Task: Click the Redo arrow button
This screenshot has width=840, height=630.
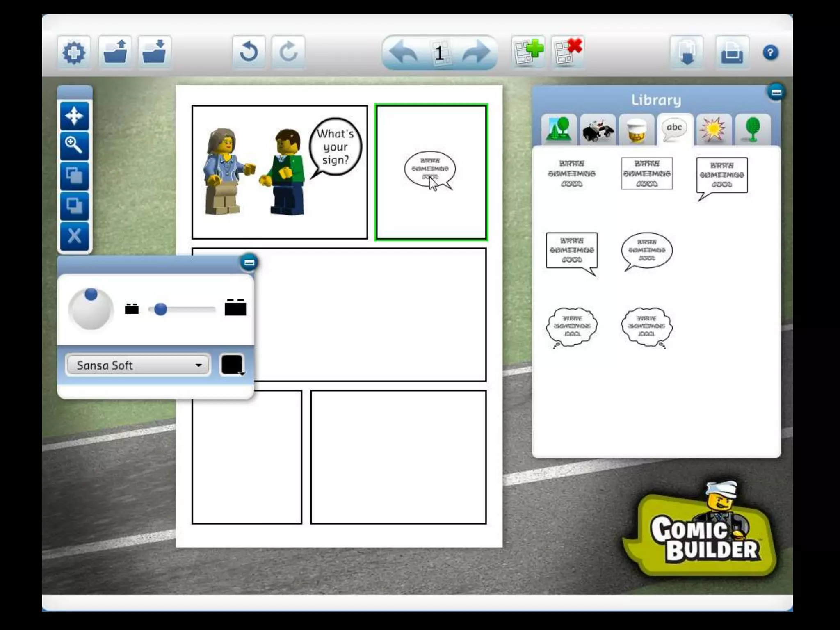Action: (288, 52)
